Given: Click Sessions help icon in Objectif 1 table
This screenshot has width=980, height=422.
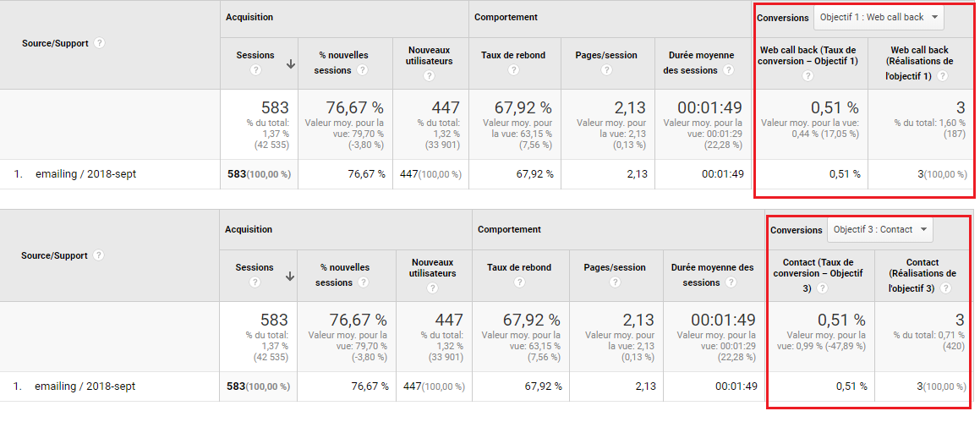Looking at the screenshot, I should click(255, 70).
